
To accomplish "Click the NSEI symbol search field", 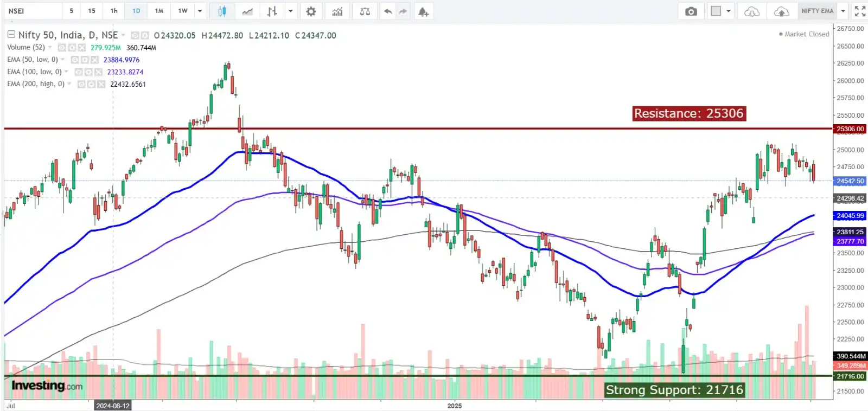I will [x=32, y=11].
